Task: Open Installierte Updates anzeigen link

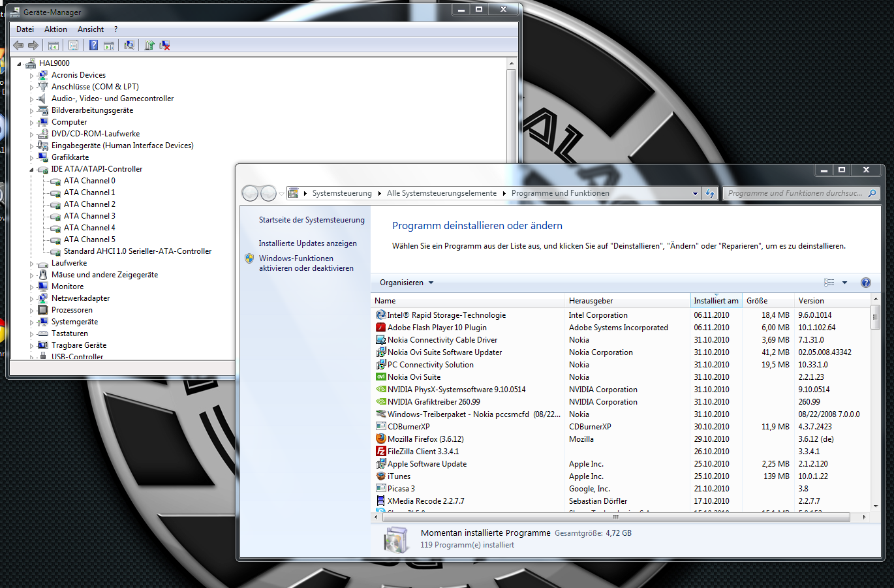Action: [308, 243]
